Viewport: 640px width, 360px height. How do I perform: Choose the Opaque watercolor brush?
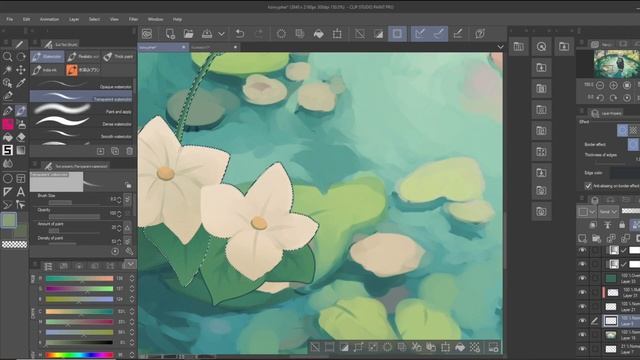(x=81, y=84)
